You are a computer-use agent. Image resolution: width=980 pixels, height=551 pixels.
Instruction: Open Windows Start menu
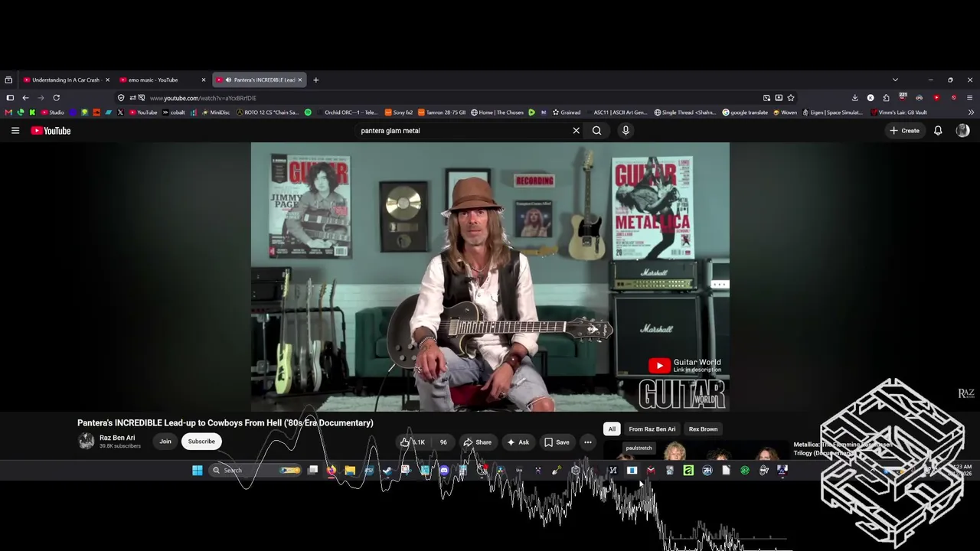[198, 471]
